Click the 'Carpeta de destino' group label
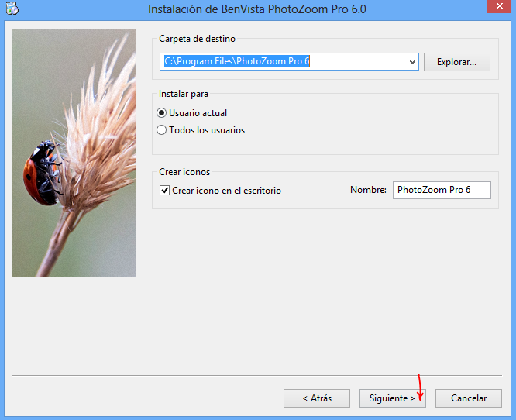The width and height of the screenshot is (516, 420). (197, 39)
